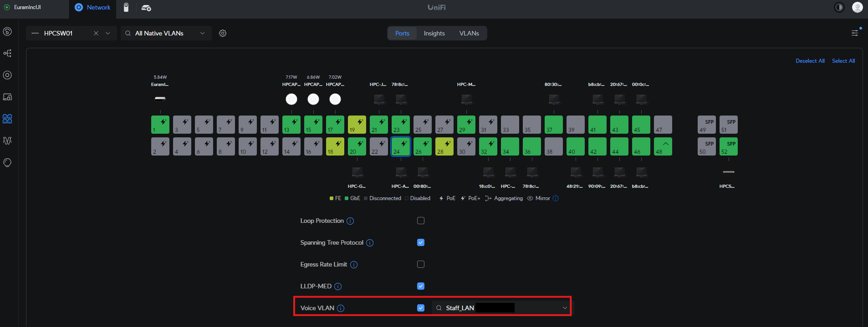This screenshot has width=868, height=327.
Task: Open the clients target-circle icon in sidebar
Action: point(7,75)
